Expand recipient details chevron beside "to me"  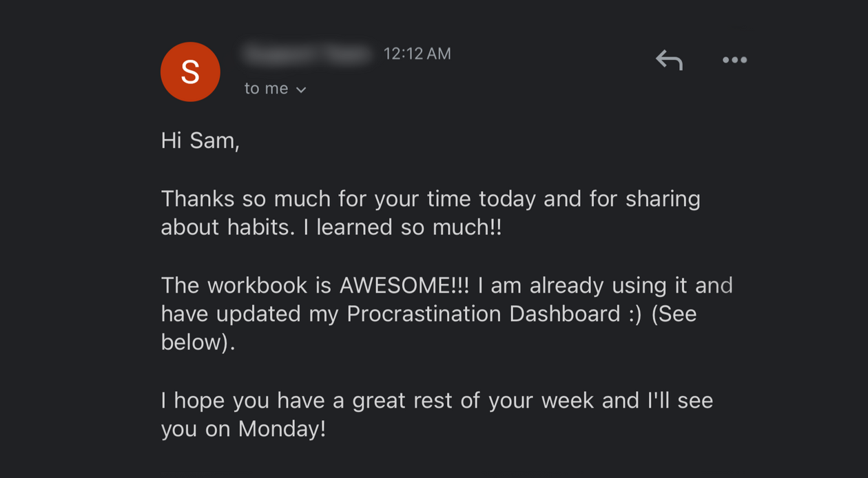coord(301,90)
